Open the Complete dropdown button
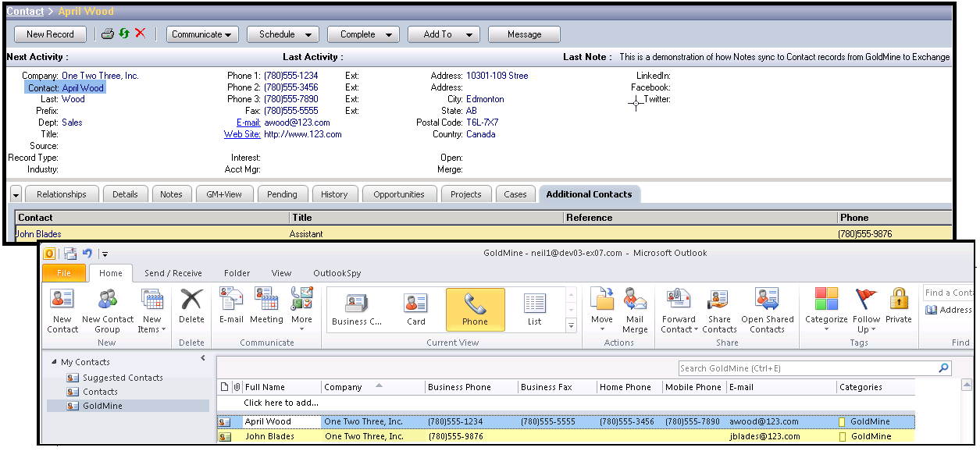The height and width of the screenshot is (451, 980). tap(364, 34)
